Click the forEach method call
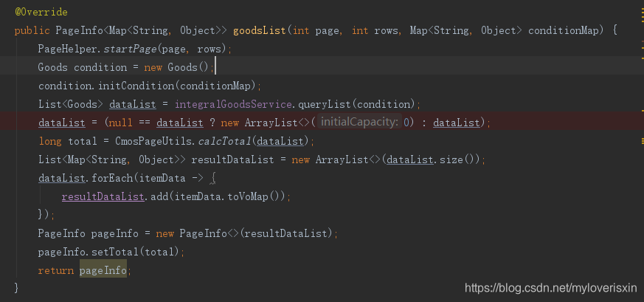Viewport: 644px width, 302px height. tap(111, 179)
